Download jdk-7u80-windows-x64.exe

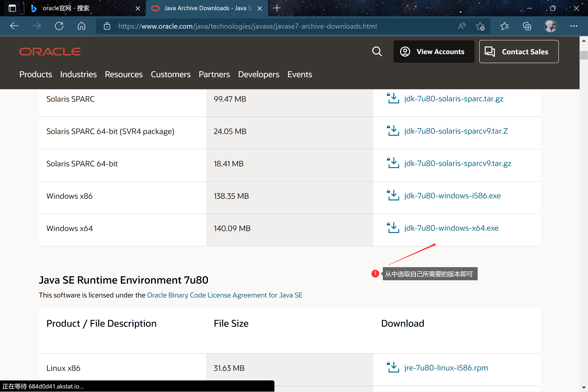tap(451, 228)
